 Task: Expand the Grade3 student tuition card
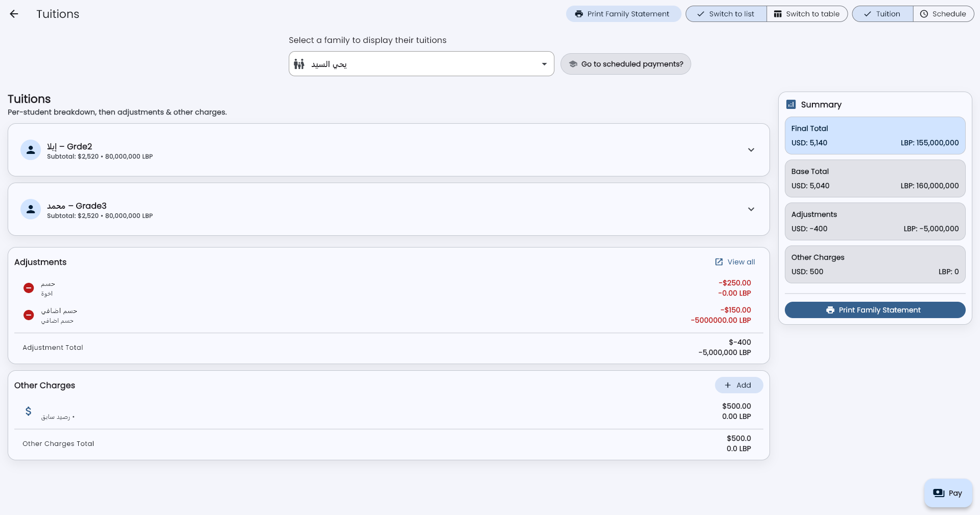[x=751, y=209]
